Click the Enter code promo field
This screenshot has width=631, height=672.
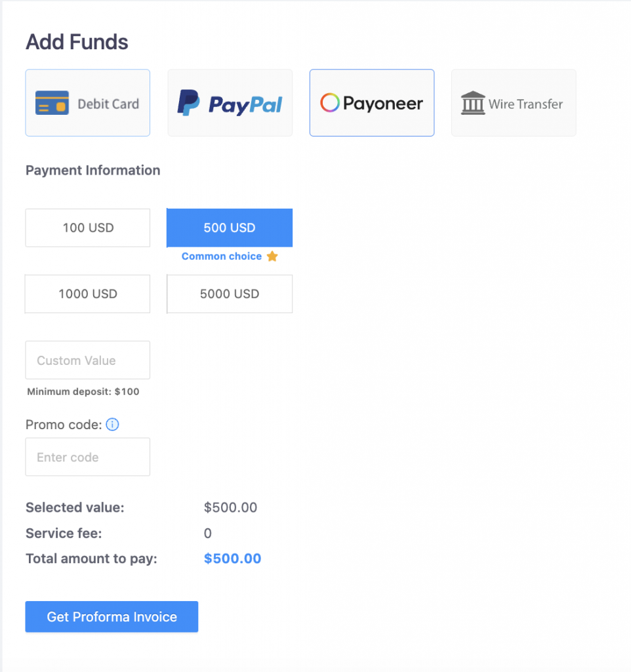click(88, 457)
